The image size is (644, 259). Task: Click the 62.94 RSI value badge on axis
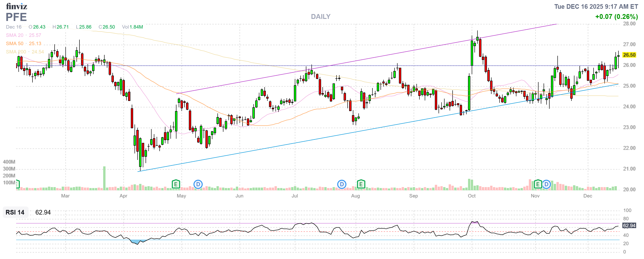(629, 226)
